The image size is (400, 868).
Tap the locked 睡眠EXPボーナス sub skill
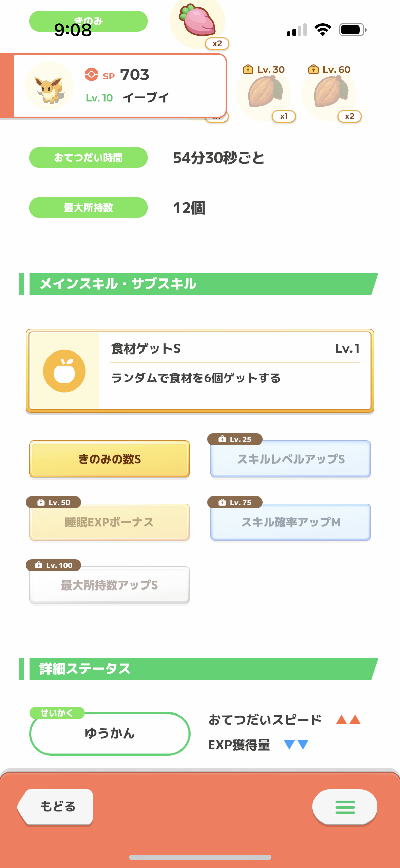[109, 522]
